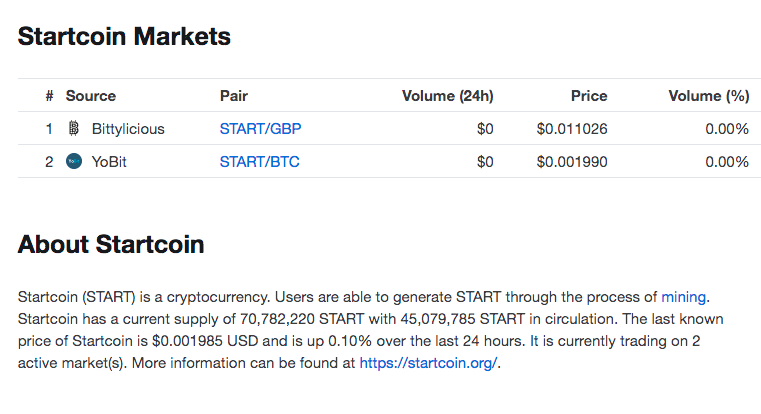Screen dimensions: 761x414
Task: Follow the mining hyperlink
Action: point(683,297)
